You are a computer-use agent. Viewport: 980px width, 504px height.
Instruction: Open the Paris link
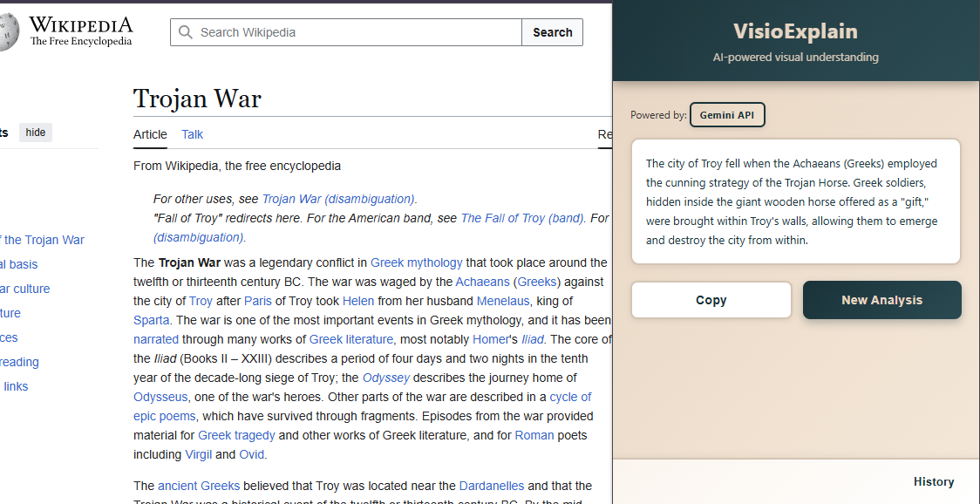coord(257,301)
